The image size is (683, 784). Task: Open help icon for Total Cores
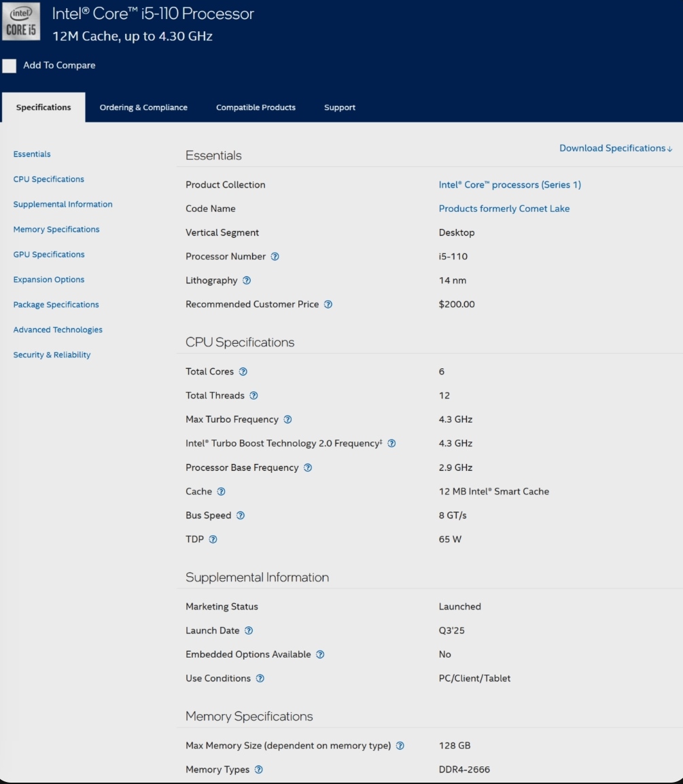pyautogui.click(x=243, y=372)
